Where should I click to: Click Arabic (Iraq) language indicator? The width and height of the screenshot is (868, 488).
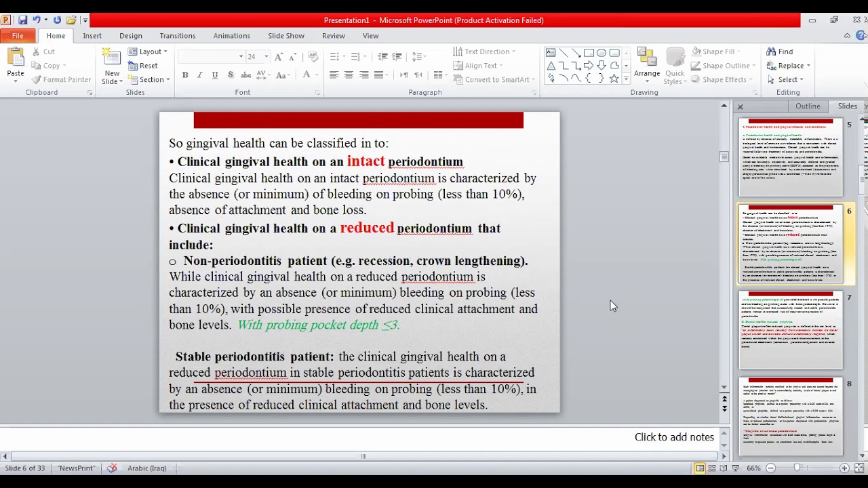(x=147, y=468)
